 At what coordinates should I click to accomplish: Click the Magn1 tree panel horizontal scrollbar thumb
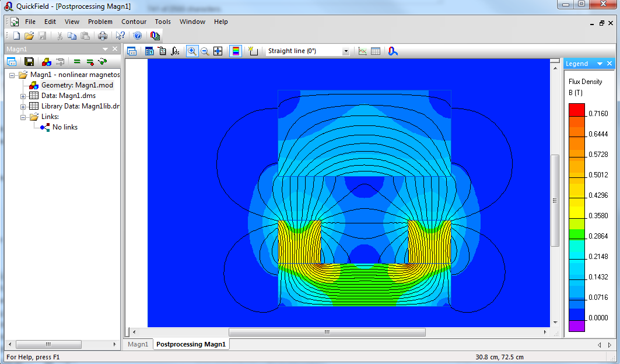tap(48, 345)
